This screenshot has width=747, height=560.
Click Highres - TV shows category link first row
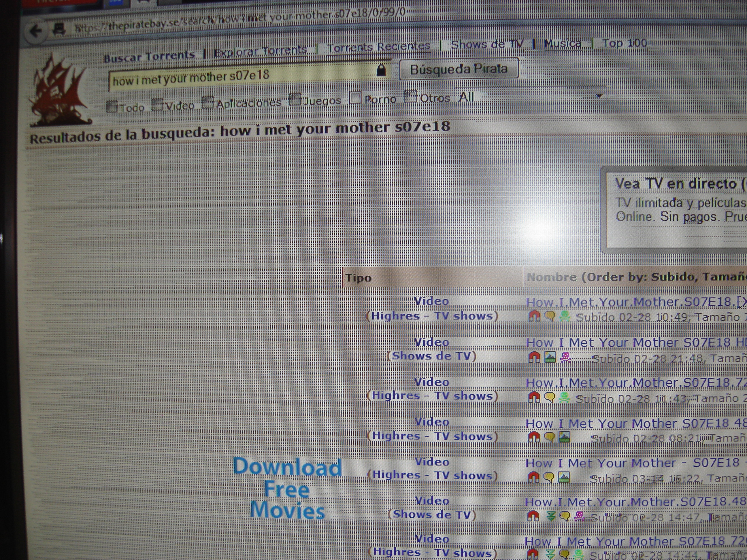432,316
